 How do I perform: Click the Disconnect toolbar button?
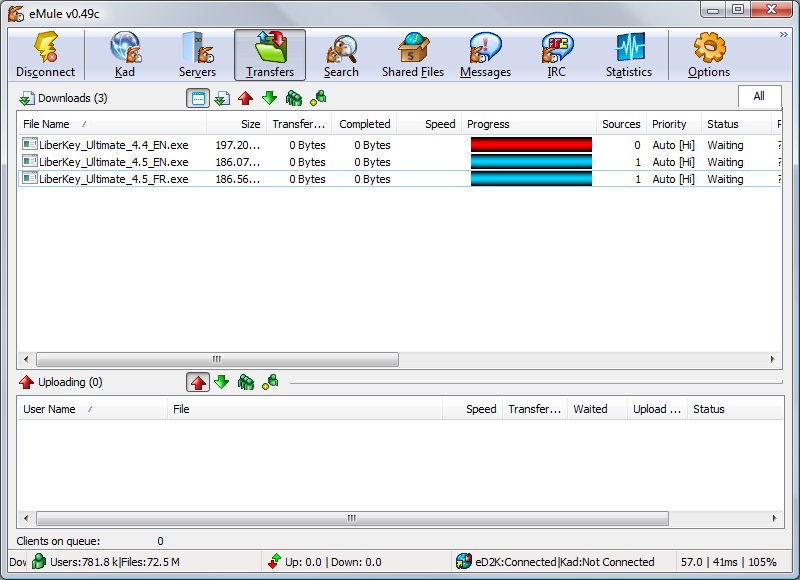tap(45, 55)
